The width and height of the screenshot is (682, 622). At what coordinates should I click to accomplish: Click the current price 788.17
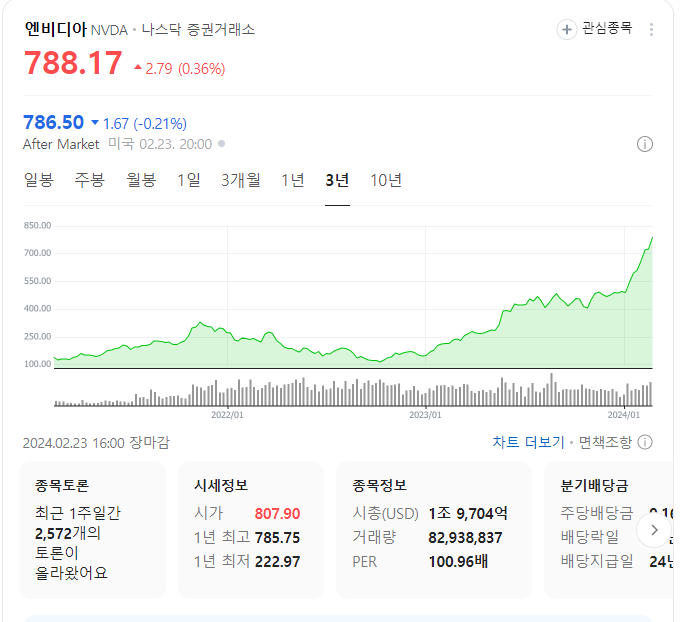click(73, 63)
